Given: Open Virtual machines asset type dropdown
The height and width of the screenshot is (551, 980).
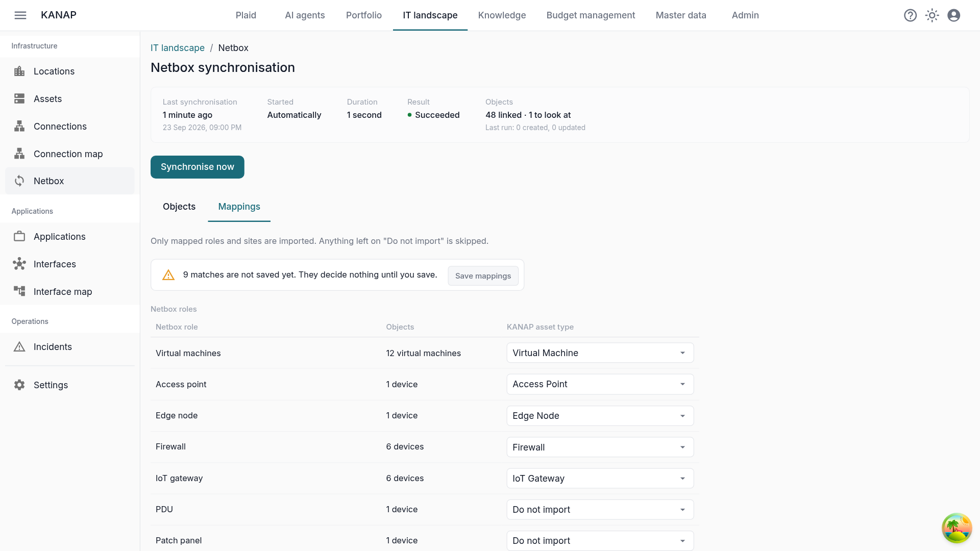Looking at the screenshot, I should [x=600, y=353].
